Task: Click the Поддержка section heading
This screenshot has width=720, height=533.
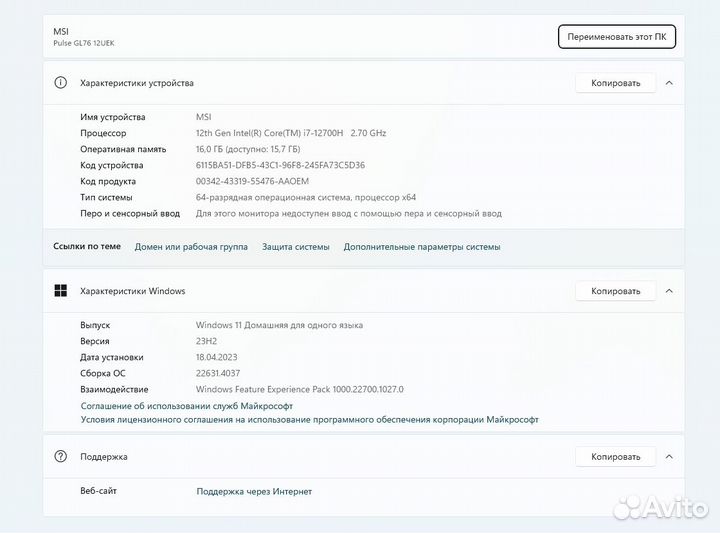Action: click(x=104, y=457)
